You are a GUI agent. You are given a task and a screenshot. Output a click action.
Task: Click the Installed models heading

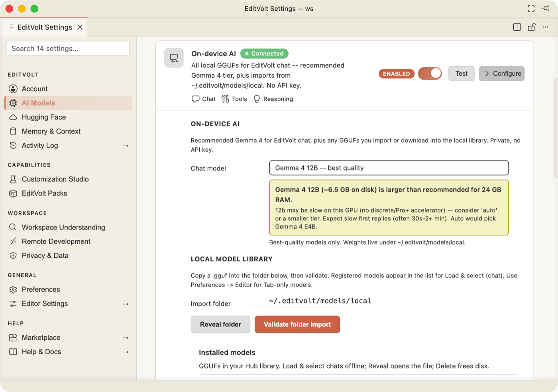click(227, 353)
